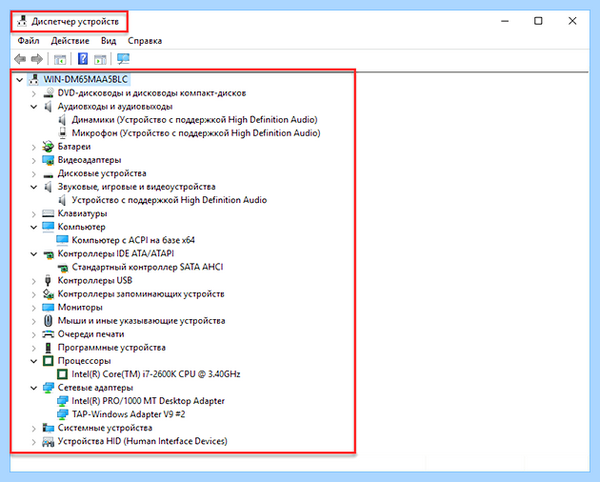Collapse the WIN-DM65MAA5BLC root node
This screenshot has height=482, width=600.
[20, 80]
